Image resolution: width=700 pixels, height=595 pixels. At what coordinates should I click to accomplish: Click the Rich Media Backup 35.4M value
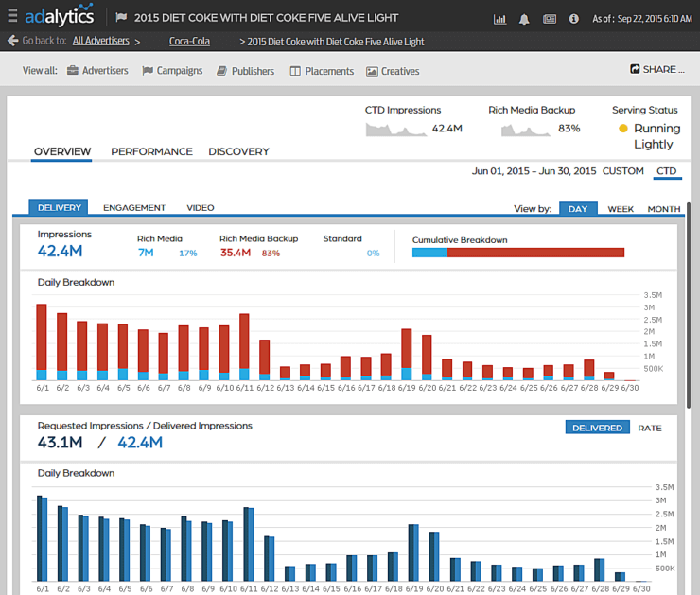(x=236, y=253)
